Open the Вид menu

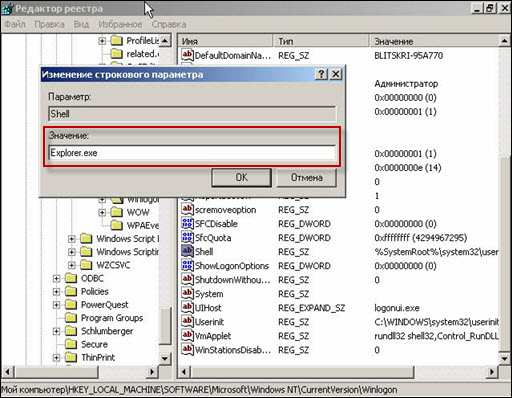click(81, 24)
